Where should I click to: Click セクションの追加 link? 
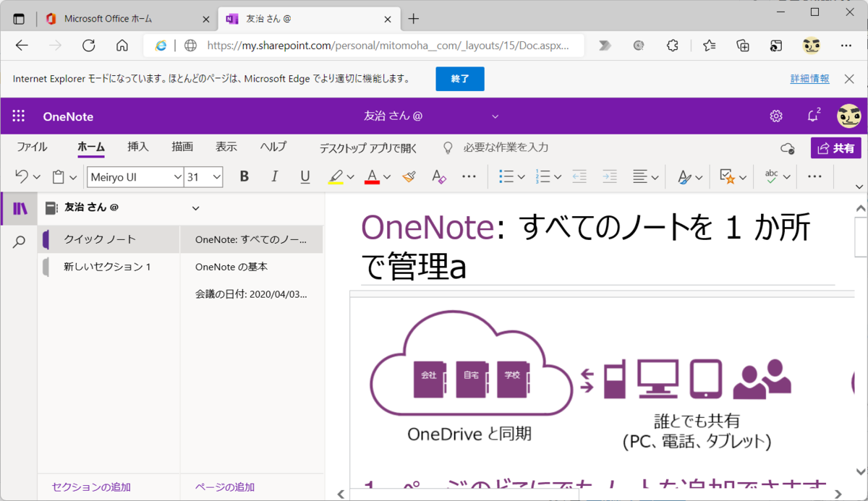pos(91,487)
